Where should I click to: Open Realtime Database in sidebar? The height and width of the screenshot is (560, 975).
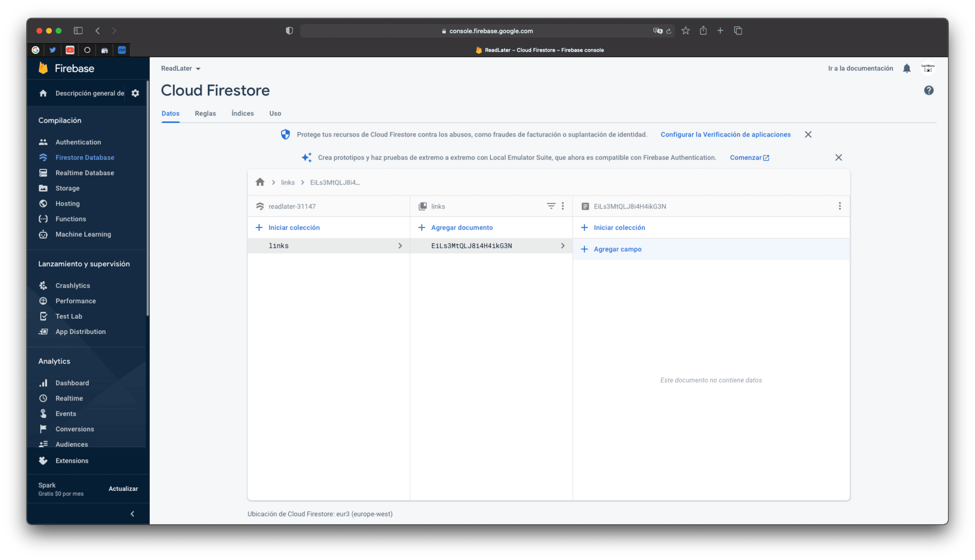coord(84,173)
